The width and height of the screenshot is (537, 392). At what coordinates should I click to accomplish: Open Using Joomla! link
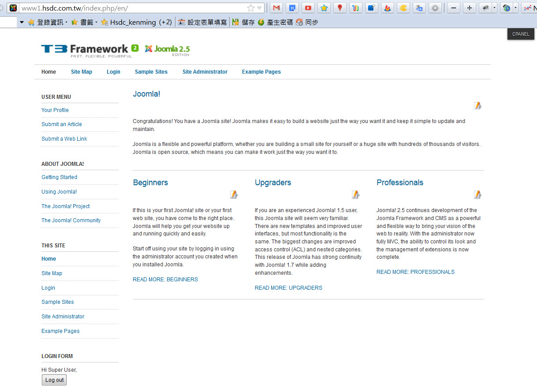[x=59, y=192]
